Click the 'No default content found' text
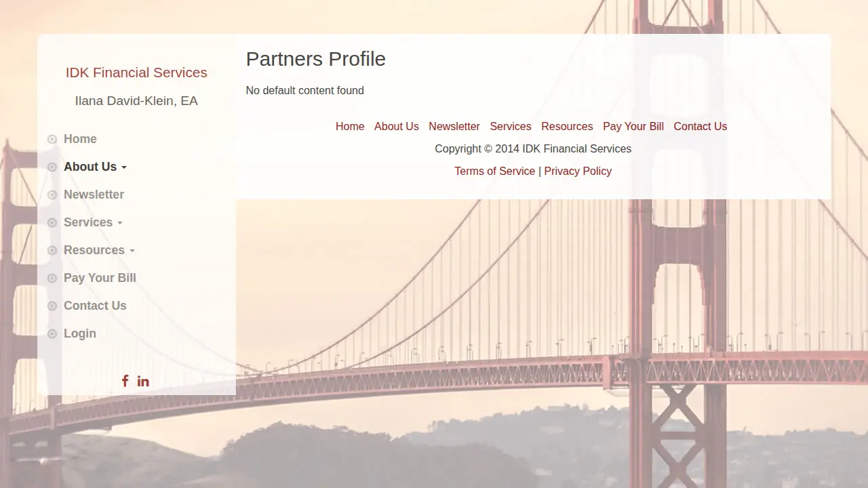This screenshot has width=868, height=488. tap(305, 90)
